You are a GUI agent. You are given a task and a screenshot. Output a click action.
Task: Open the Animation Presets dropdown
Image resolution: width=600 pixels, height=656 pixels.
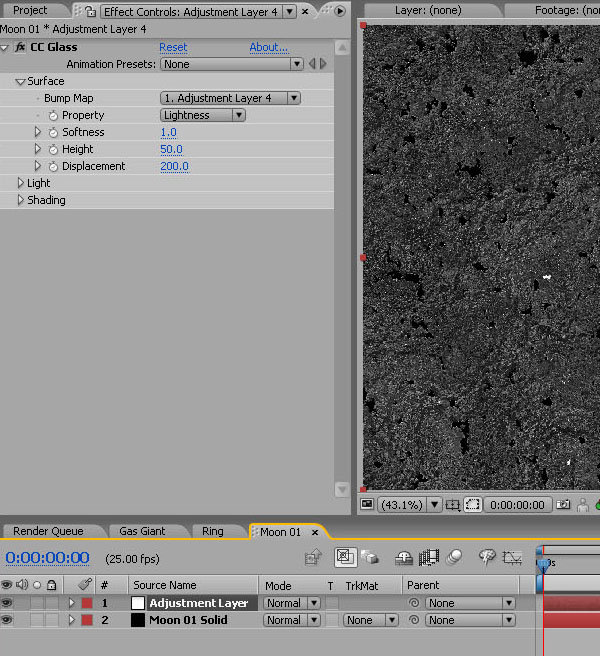(232, 64)
